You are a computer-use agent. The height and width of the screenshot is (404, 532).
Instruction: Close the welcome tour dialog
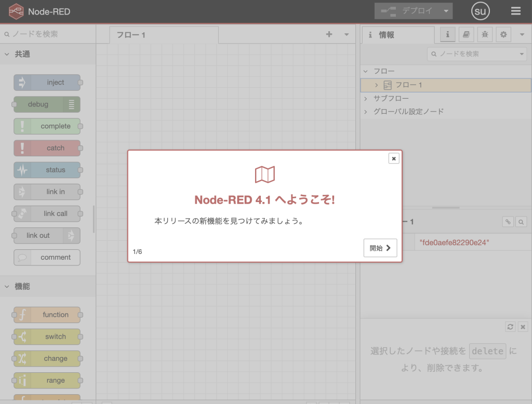[394, 158]
